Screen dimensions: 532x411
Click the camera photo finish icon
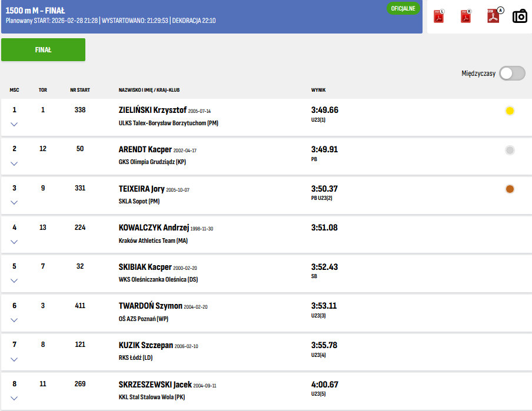coord(520,16)
